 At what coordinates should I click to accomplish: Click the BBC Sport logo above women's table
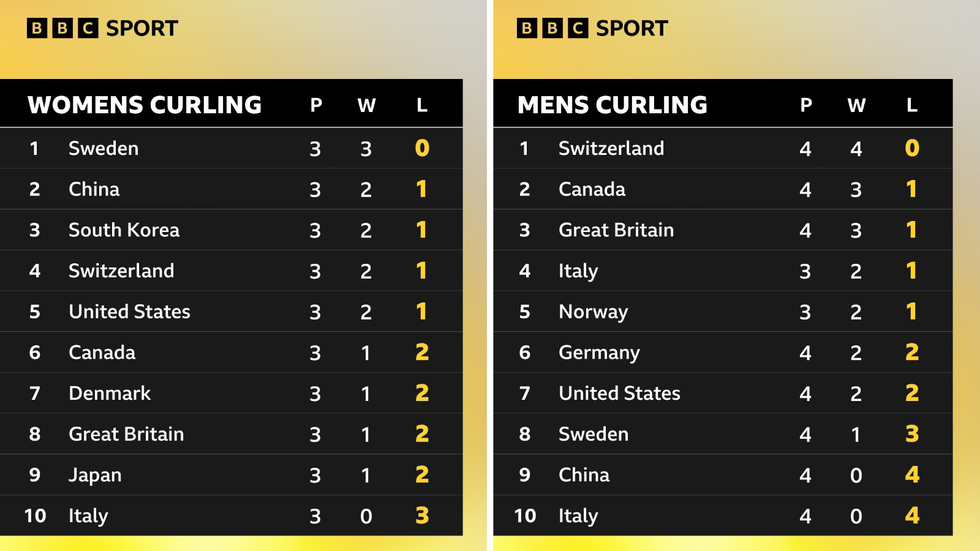(102, 28)
